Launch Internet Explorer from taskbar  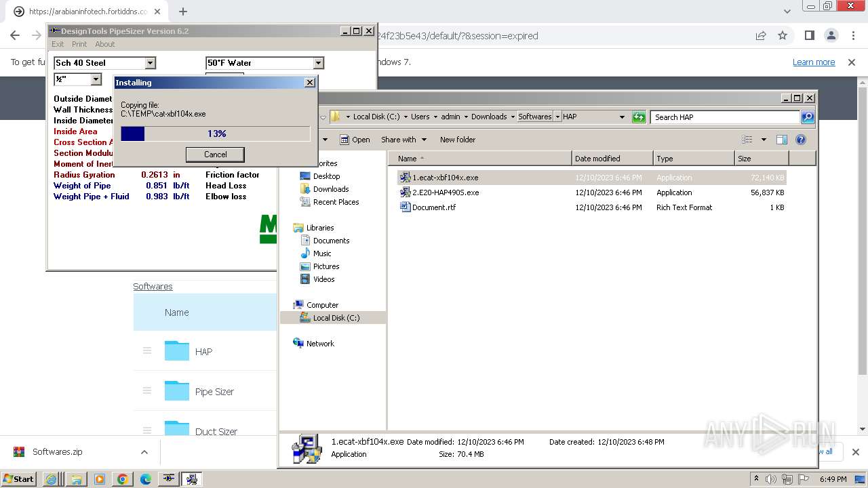[x=52, y=479]
